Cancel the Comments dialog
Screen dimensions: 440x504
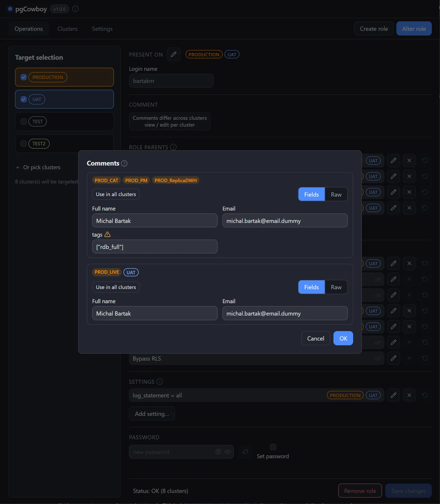pyautogui.click(x=316, y=338)
